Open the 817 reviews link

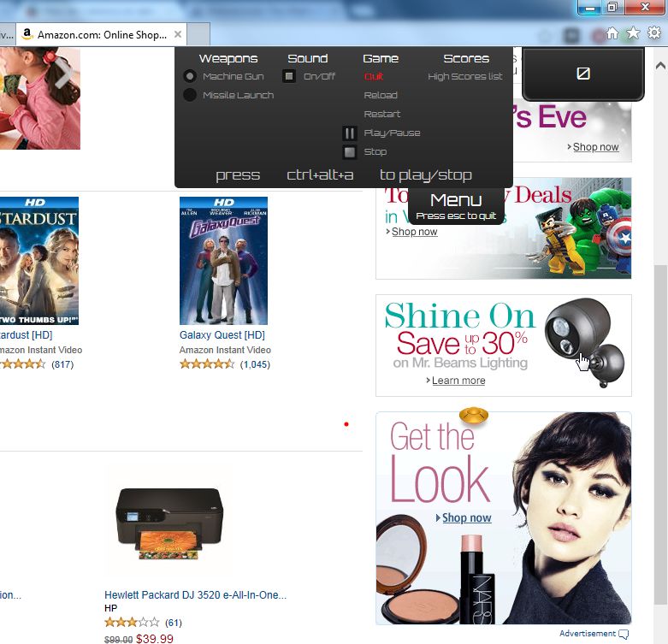62,364
